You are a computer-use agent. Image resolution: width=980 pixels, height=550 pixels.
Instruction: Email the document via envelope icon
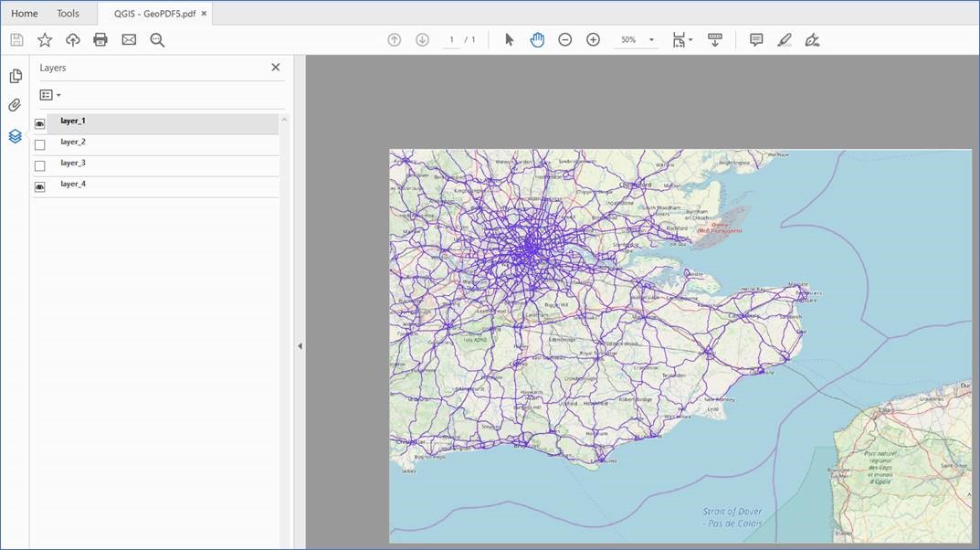click(x=129, y=39)
